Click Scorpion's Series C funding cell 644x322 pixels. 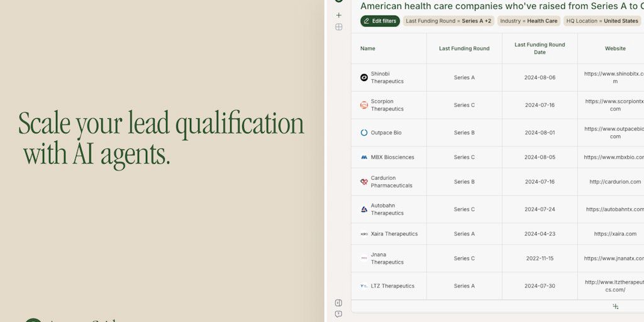(464, 105)
